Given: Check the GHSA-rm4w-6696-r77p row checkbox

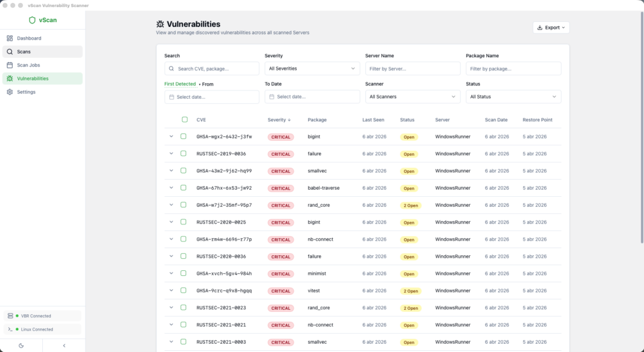Looking at the screenshot, I should click(184, 239).
